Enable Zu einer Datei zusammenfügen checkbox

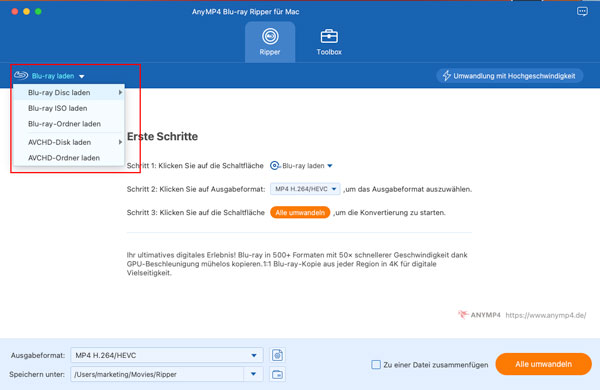[x=376, y=364]
